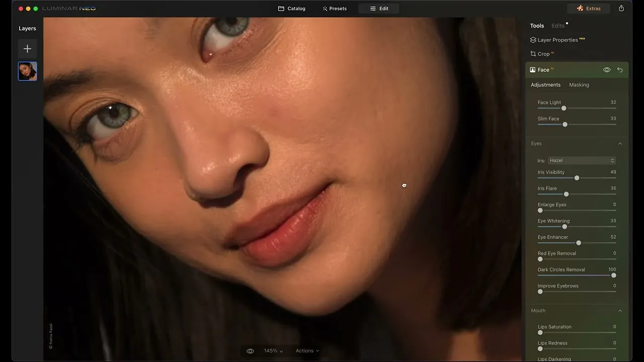Click the Red Eye Removal slider handle
Viewport: 644px width, 362px height.
pyautogui.click(x=540, y=259)
